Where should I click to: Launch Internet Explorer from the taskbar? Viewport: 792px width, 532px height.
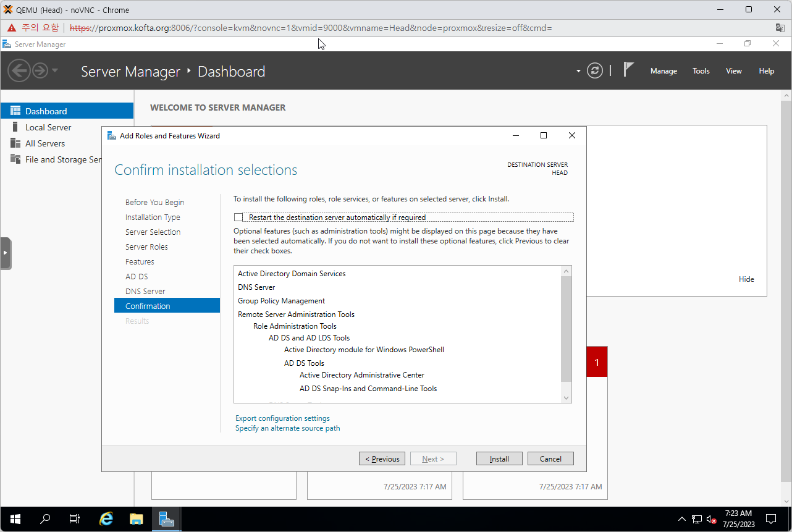point(105,519)
